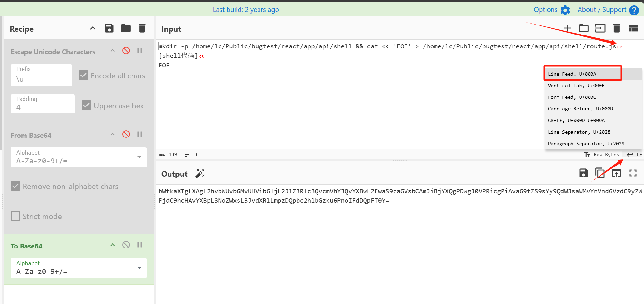This screenshot has width=644, height=304.
Task: Select Line Feed, U+000A from the list
Action: point(572,74)
